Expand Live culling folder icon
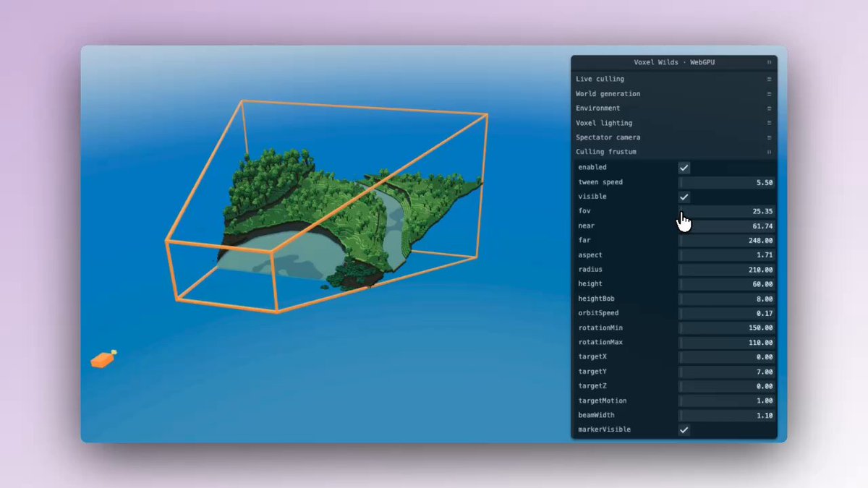The width and height of the screenshot is (868, 488). tap(769, 79)
